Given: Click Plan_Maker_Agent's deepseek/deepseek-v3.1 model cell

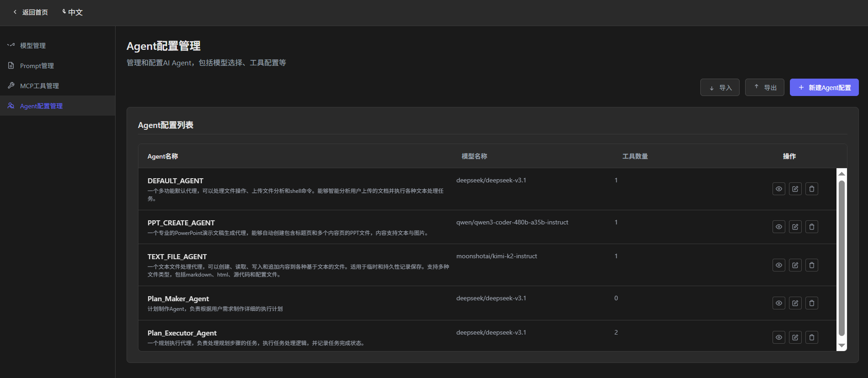Looking at the screenshot, I should click(x=491, y=298).
